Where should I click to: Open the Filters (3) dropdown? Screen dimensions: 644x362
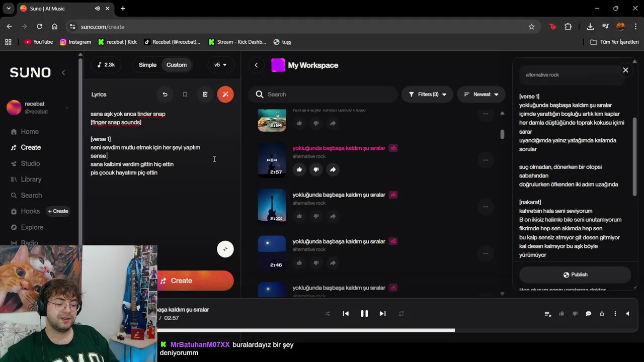[x=427, y=95]
